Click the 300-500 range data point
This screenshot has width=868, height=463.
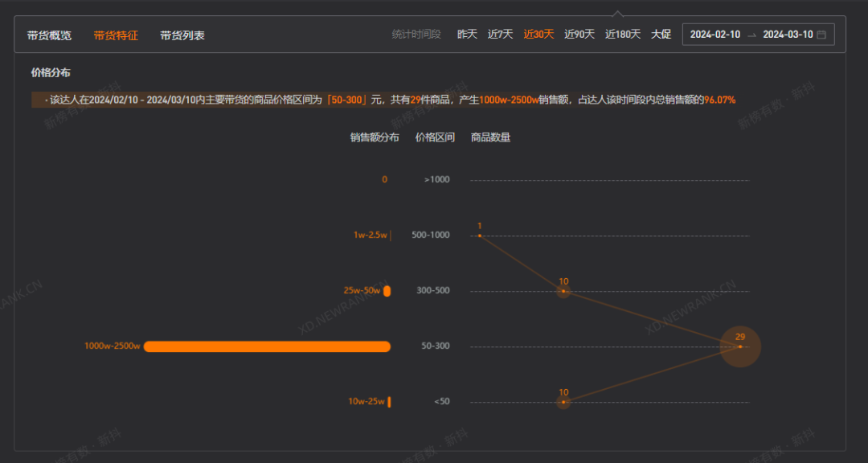click(563, 291)
